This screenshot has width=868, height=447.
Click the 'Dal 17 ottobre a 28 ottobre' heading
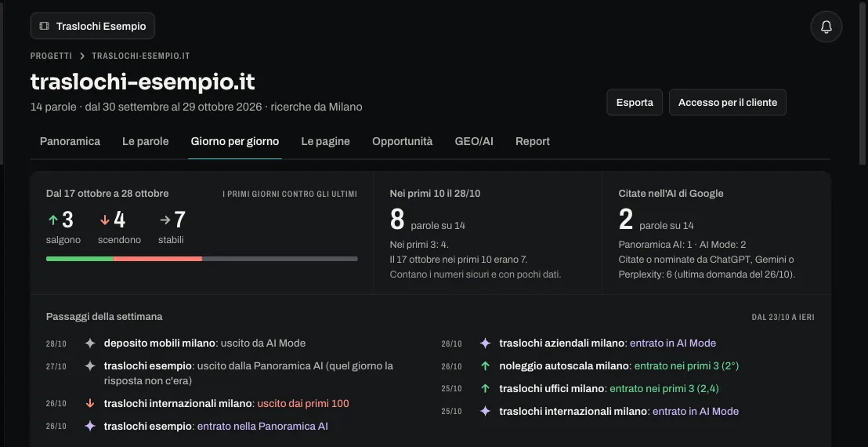point(107,194)
